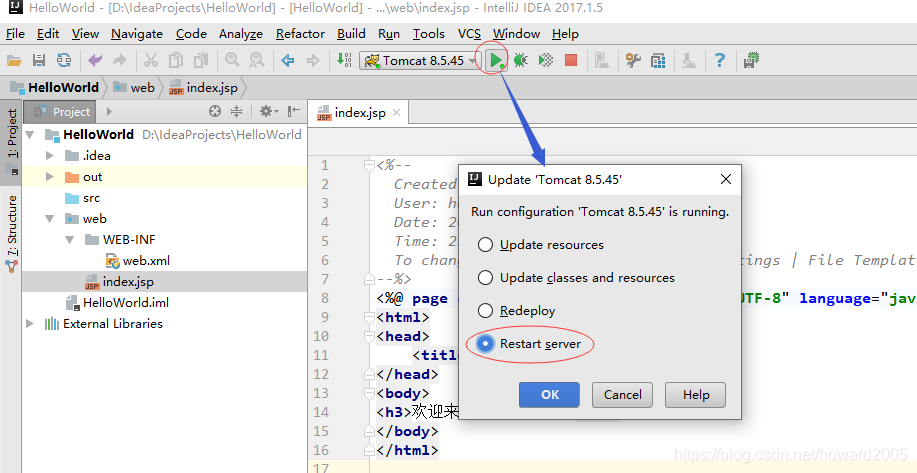Select index.jsp in project tree

pos(119,282)
